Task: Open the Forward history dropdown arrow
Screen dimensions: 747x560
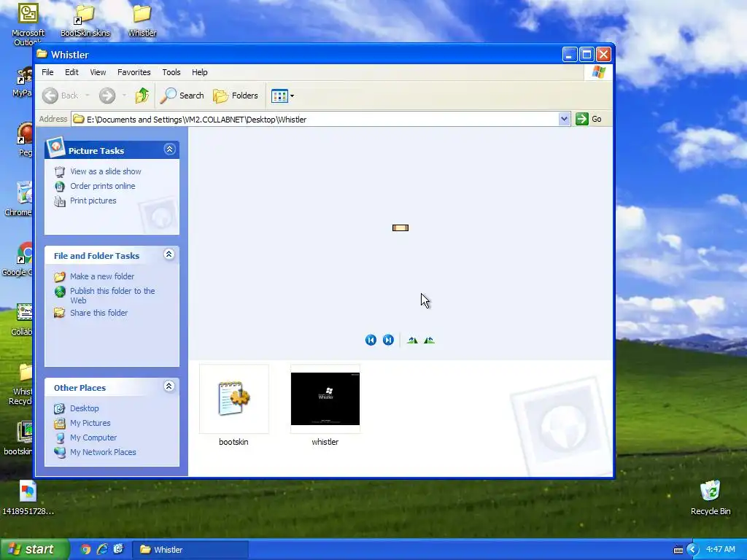Action: point(124,96)
